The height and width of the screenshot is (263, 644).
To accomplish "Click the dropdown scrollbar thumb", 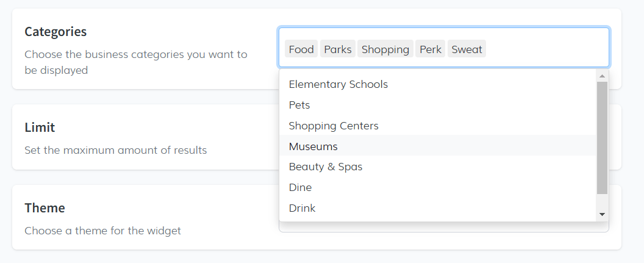I will point(602,137).
